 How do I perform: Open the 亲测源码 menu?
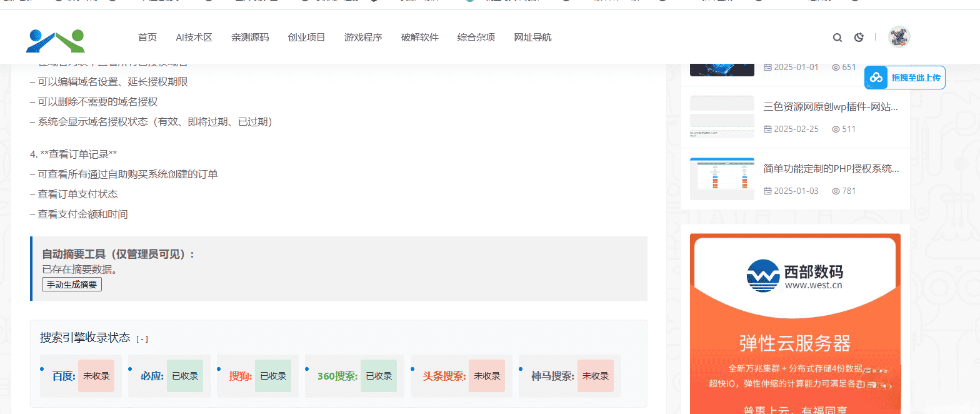pyautogui.click(x=250, y=38)
